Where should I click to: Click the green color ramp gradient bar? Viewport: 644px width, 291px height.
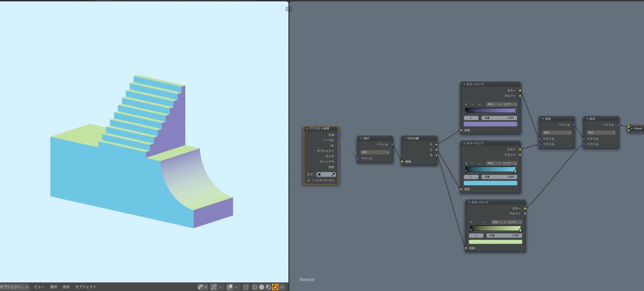pos(496,228)
